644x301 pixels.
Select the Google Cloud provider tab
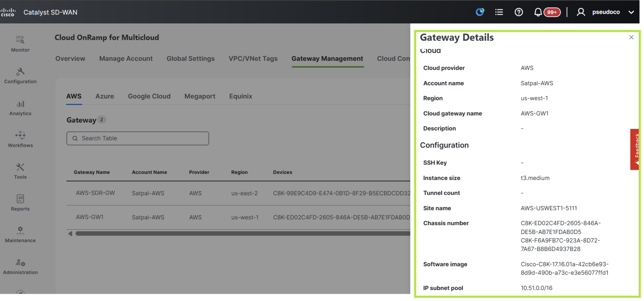[x=149, y=96]
